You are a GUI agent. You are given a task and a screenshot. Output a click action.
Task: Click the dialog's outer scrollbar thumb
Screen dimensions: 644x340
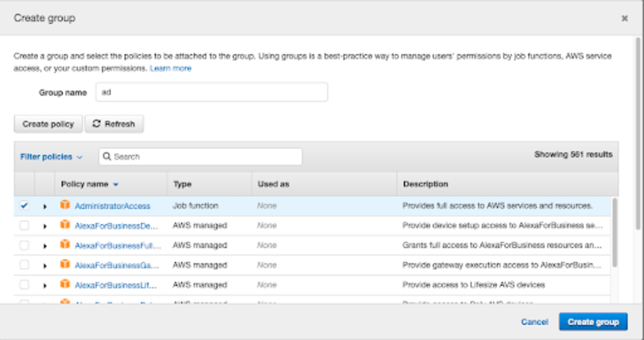(638, 133)
